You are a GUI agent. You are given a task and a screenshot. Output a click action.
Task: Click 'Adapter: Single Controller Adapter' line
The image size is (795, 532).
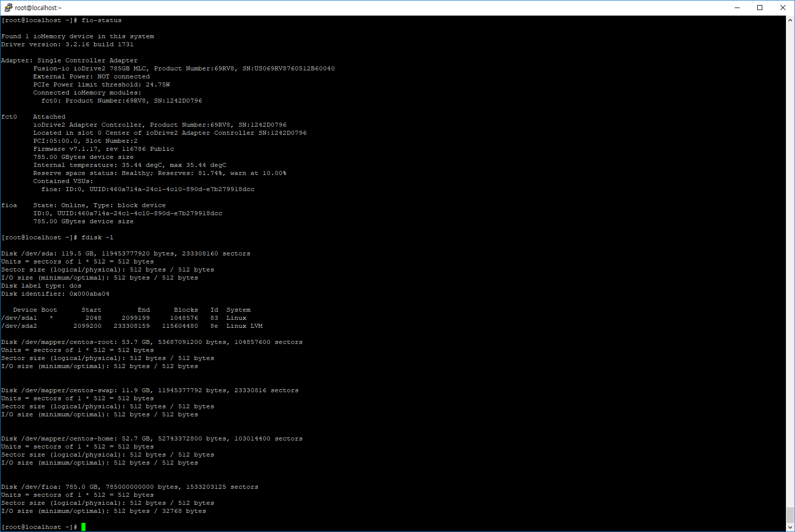click(69, 60)
